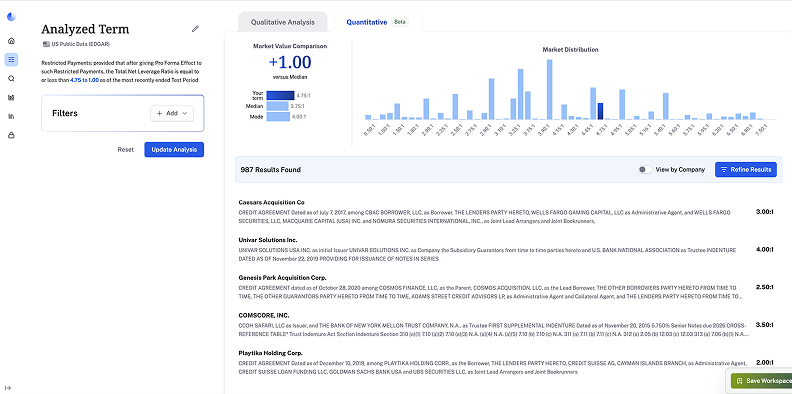Screen dimensions: 792x394
Task: Open the sliders analysis icon in sidebar
Action: [x=11, y=60]
